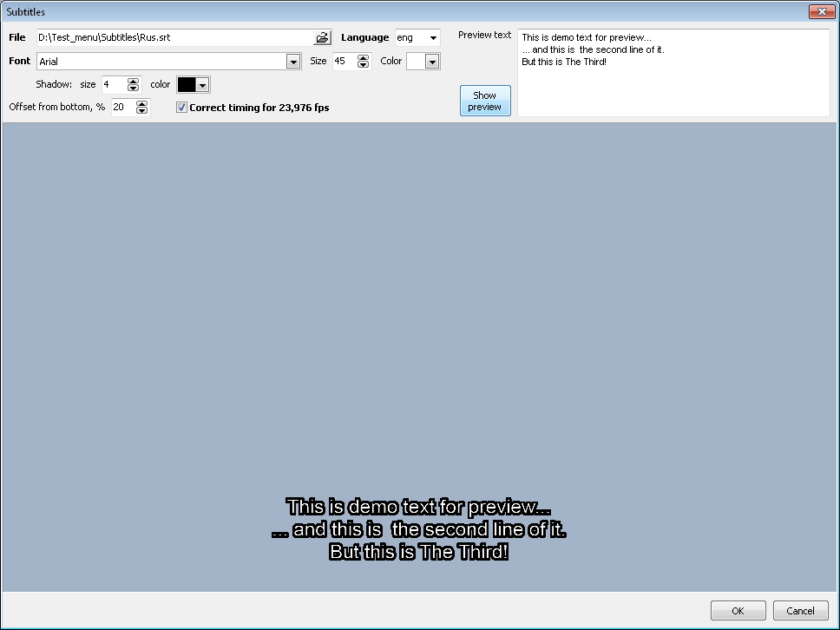Click the shadow size value field
This screenshot has width=840, height=630.
[113, 85]
